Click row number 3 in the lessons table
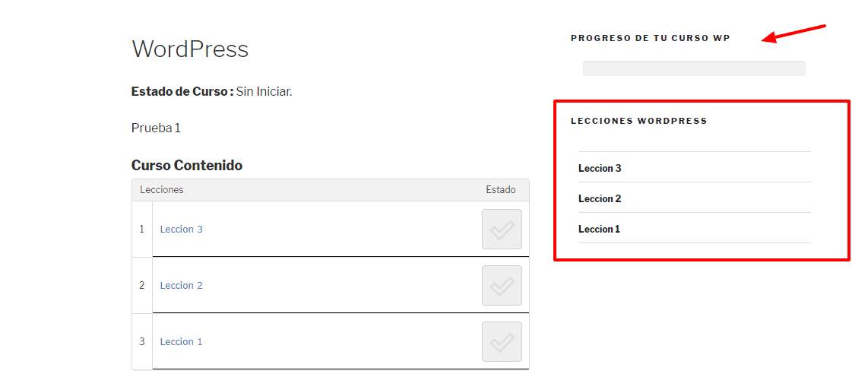This screenshot has width=868, height=377. (141, 341)
